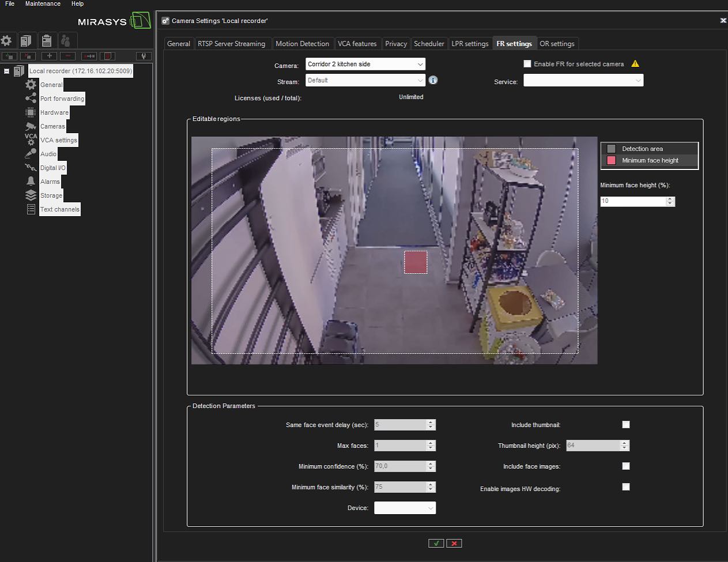
Task: Check the Include face images box
Action: click(626, 466)
